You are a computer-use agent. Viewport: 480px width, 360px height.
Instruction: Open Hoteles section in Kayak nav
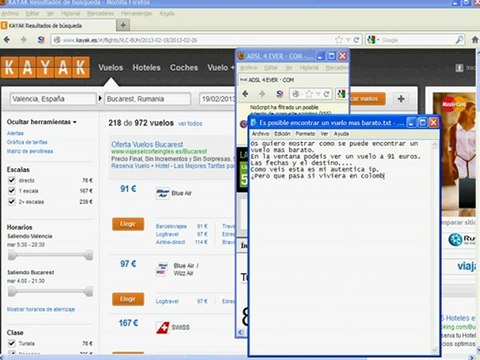pos(146,68)
